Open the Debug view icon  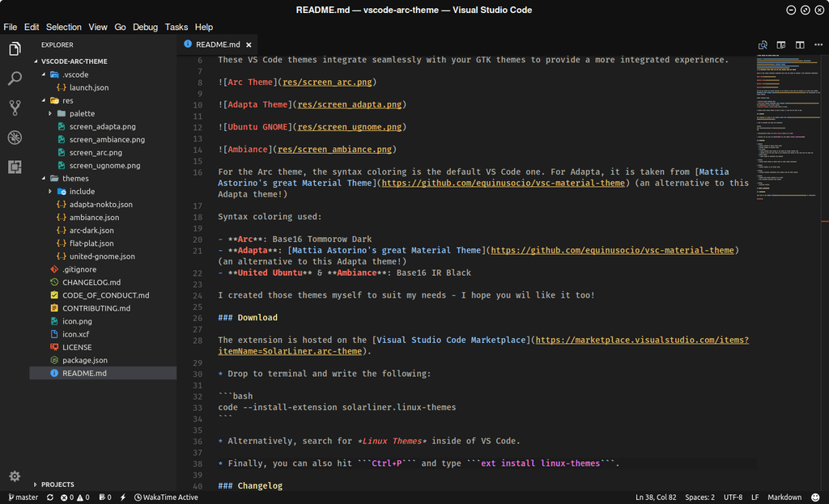(x=15, y=138)
